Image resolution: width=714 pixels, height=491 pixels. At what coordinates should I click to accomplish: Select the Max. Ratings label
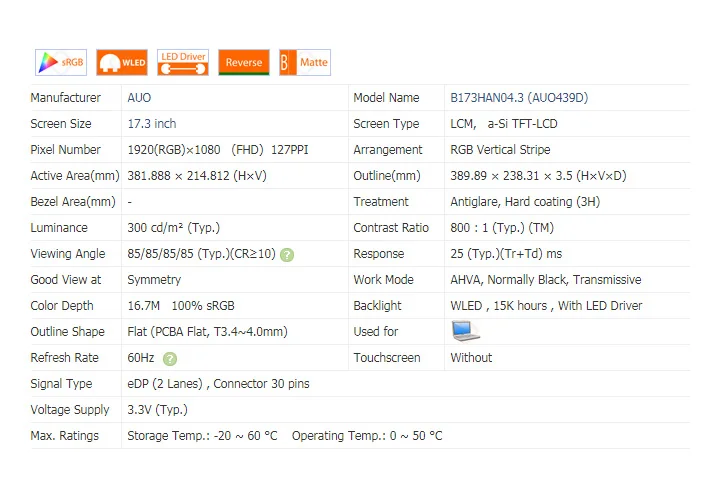point(65,436)
